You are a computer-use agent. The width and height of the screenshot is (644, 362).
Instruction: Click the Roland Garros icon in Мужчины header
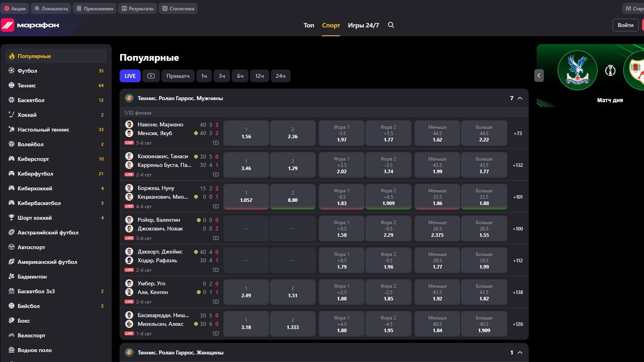(x=129, y=98)
